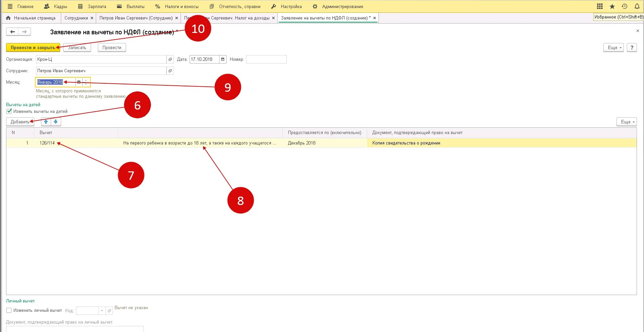The width and height of the screenshot is (644, 332).
Task: Switch to Начальная страница tab
Action: click(x=31, y=18)
